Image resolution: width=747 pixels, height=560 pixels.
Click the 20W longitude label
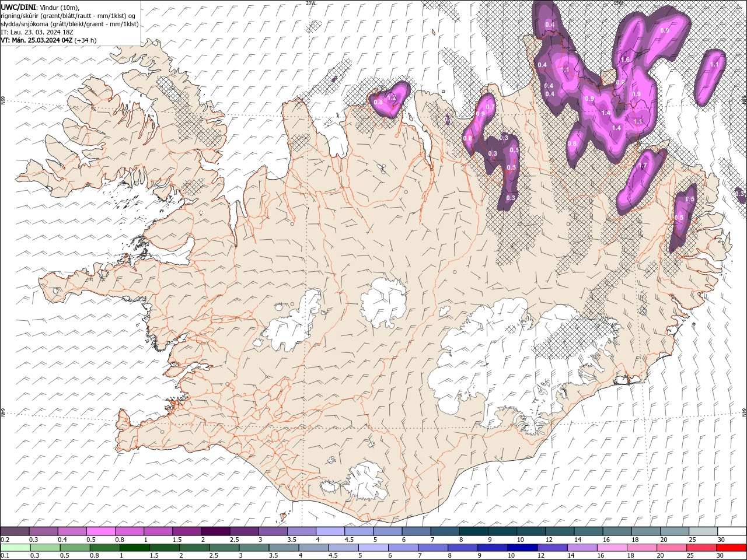310,3
